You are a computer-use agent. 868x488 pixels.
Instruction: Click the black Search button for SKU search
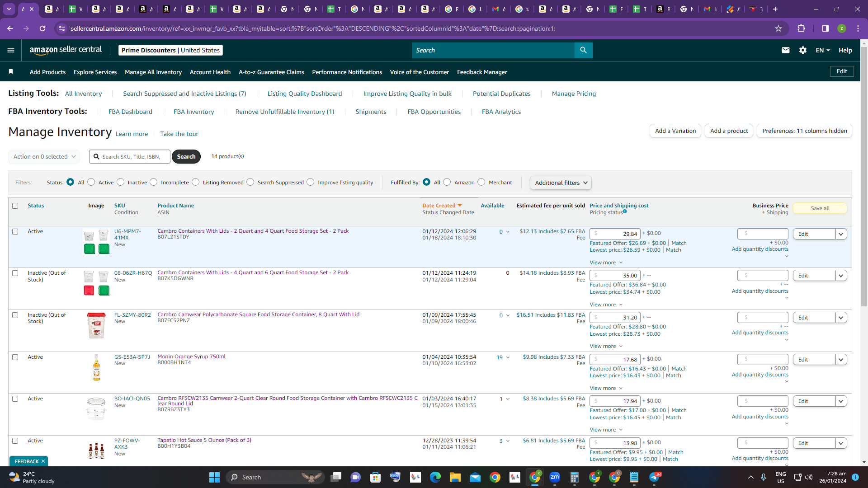click(186, 156)
